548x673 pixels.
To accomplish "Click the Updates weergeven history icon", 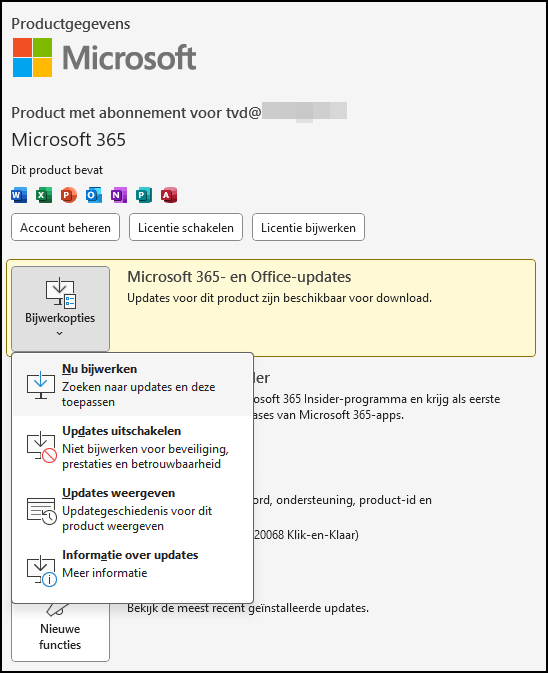I will (42, 510).
